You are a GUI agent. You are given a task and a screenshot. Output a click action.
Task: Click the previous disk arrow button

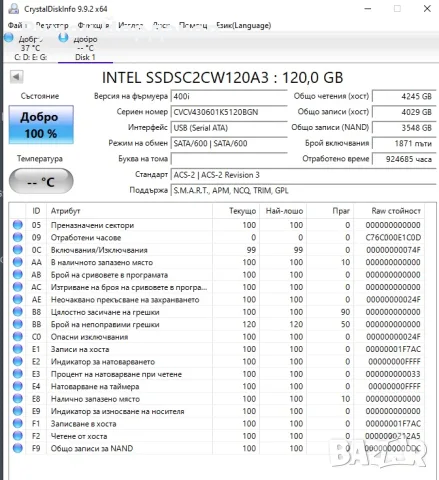coord(16,77)
